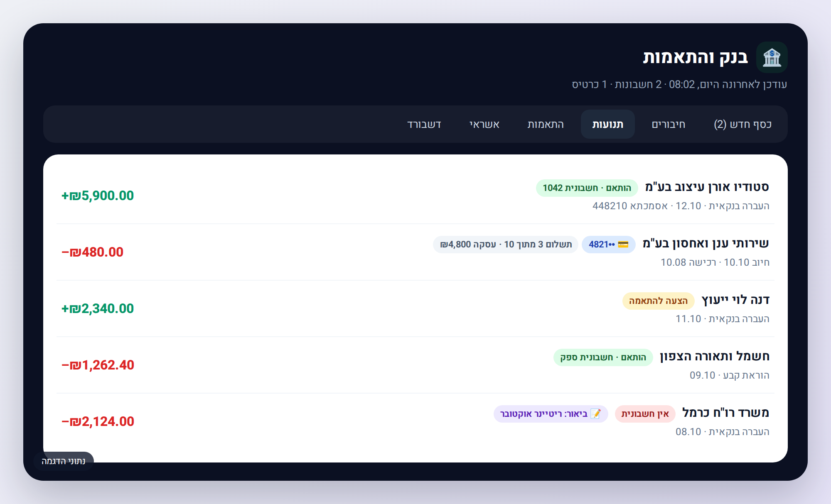This screenshot has width=831, height=504.
Task: Click the נתוני הדגמה pill
Action: 64,461
